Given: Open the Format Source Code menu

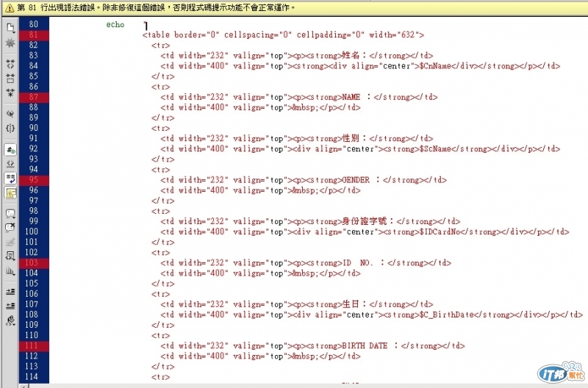Looking at the screenshot, I should [10, 320].
